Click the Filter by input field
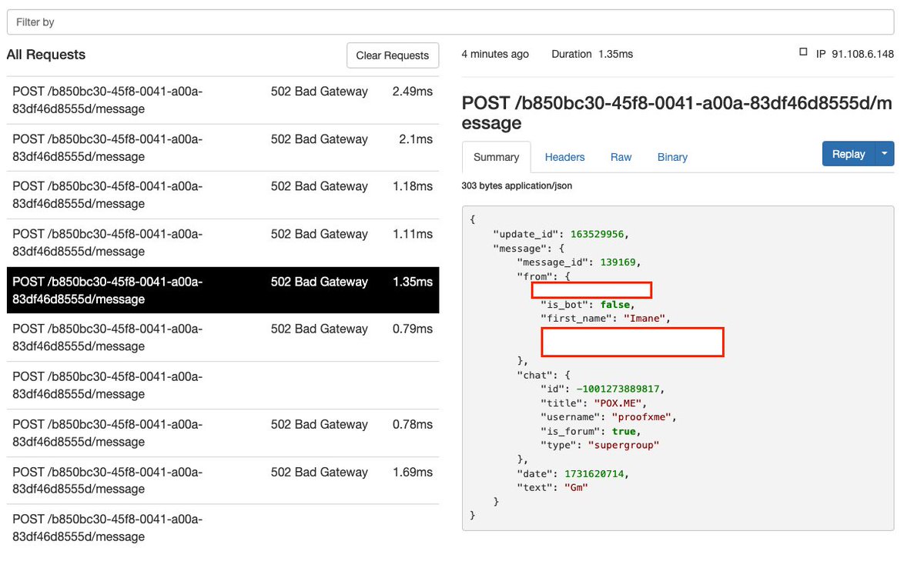Viewport: 924px width, 578px height. tap(450, 22)
